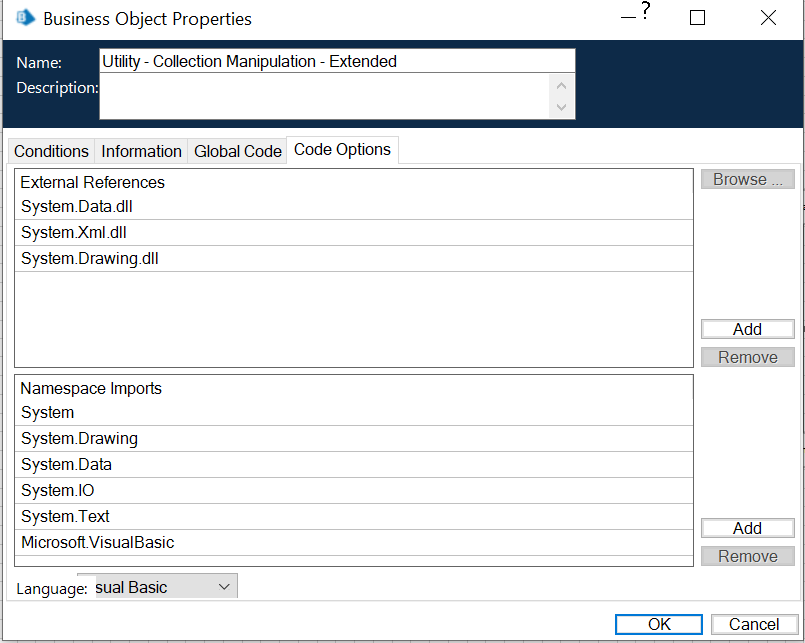Image resolution: width=805 pixels, height=643 pixels.
Task: Select the System.Data namespace import
Action: tap(354, 465)
